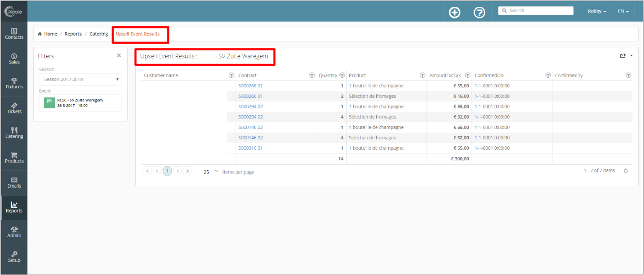The image size is (644, 275).
Task: Go to Fixtures in the sidebar
Action: pyautogui.click(x=14, y=83)
